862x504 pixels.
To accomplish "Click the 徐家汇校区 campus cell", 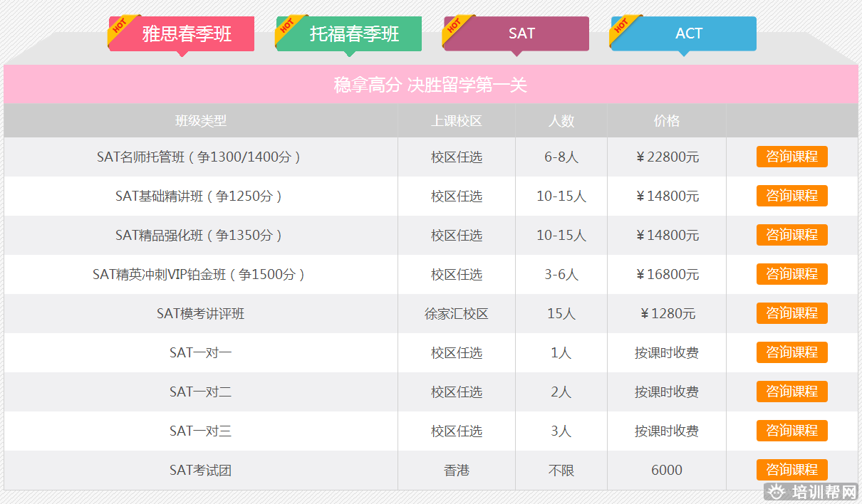I will [457, 314].
